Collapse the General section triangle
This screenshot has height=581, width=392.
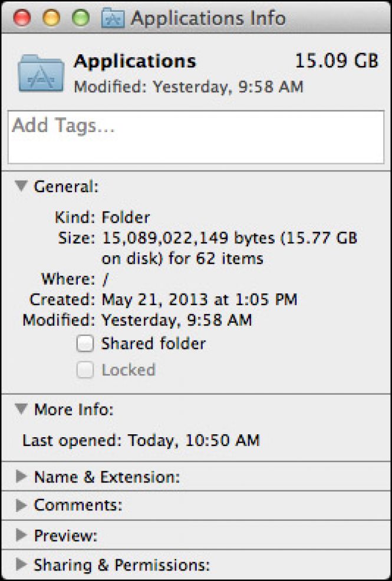coord(21,186)
